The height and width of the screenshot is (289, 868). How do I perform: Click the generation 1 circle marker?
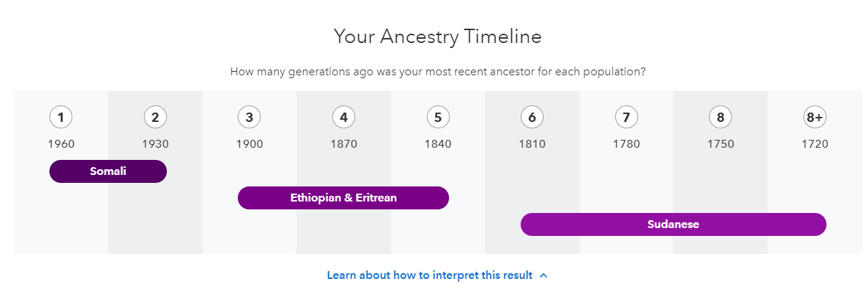coord(61,117)
